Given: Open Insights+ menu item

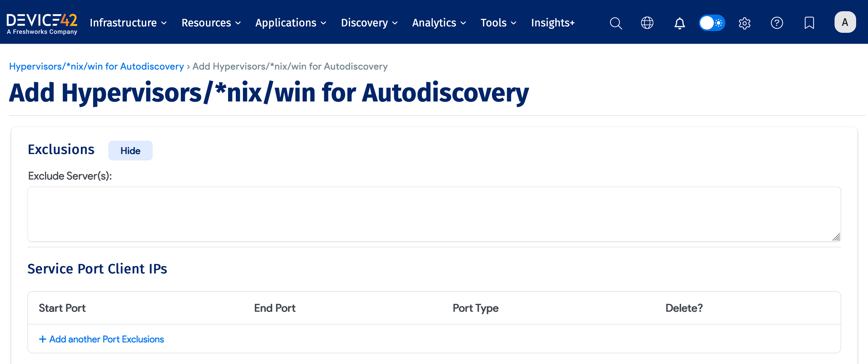Looking at the screenshot, I should pos(553,23).
